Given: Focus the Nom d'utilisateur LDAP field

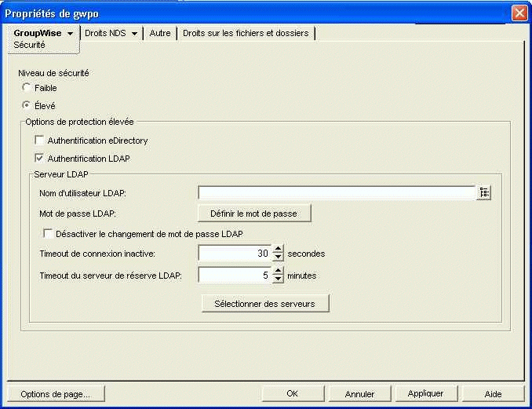Looking at the screenshot, I should click(x=337, y=193).
